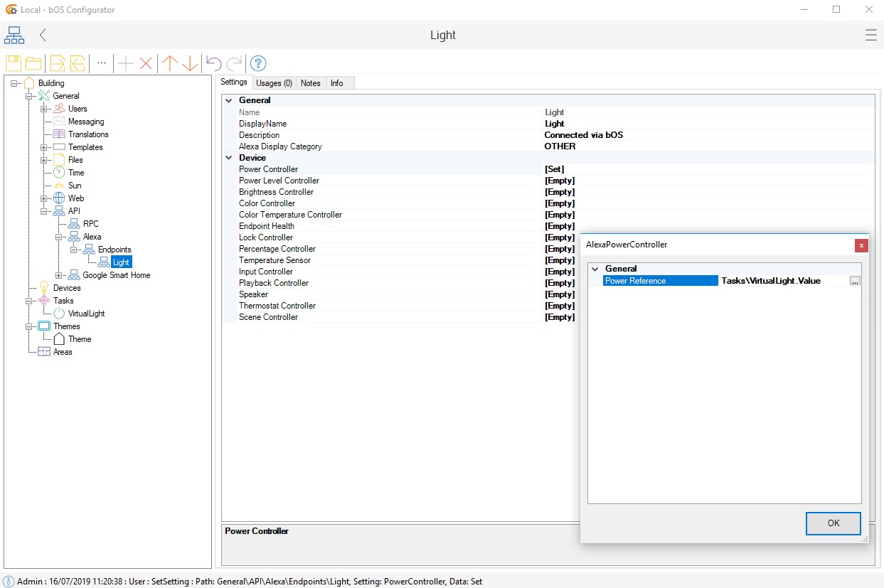Open the hamburger menu at top right
Screen dimensions: 884x588
(870, 35)
